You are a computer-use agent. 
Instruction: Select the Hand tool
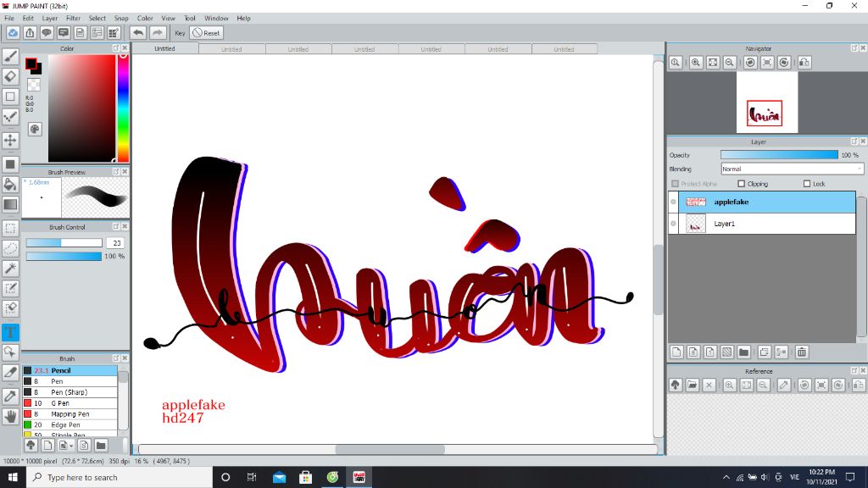click(10, 416)
